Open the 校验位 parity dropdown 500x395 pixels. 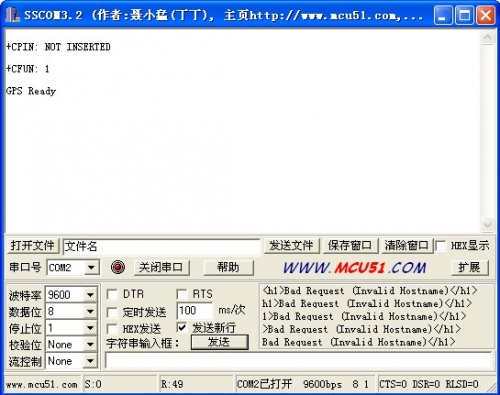pos(90,344)
